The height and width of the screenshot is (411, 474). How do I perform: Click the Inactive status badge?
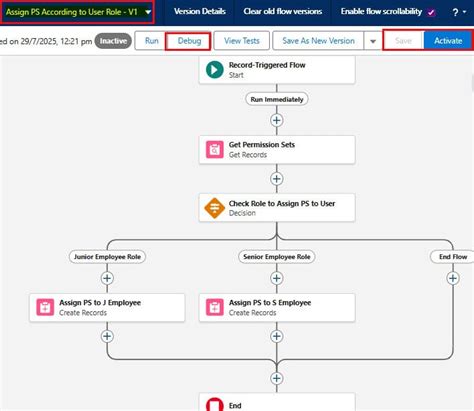tap(113, 41)
